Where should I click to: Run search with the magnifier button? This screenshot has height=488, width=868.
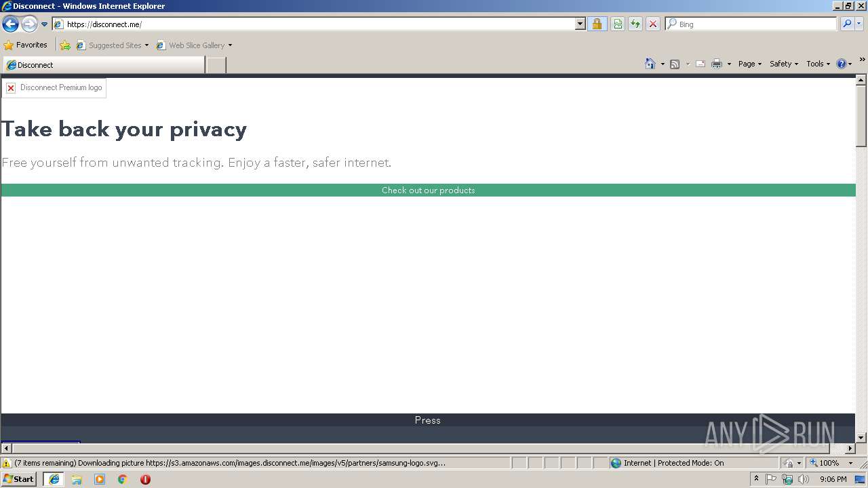pos(847,24)
